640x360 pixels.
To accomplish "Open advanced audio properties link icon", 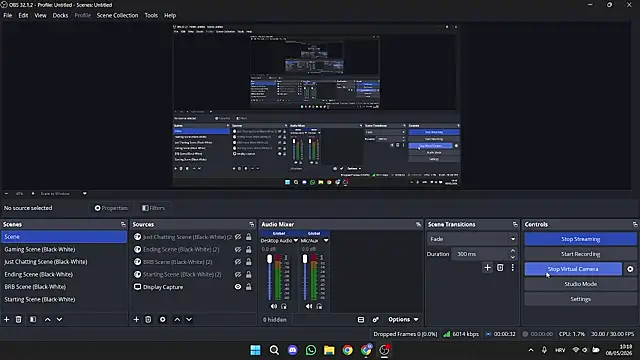I will tap(376, 320).
